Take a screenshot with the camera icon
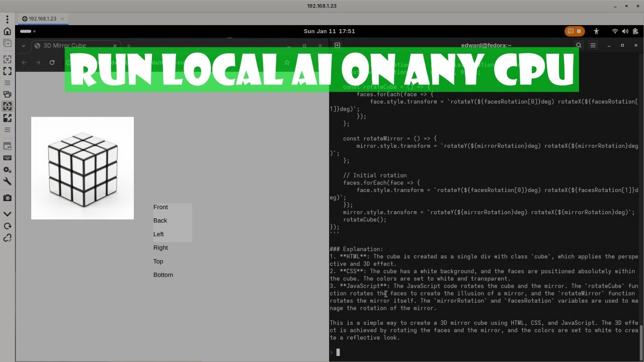 pyautogui.click(x=8, y=198)
